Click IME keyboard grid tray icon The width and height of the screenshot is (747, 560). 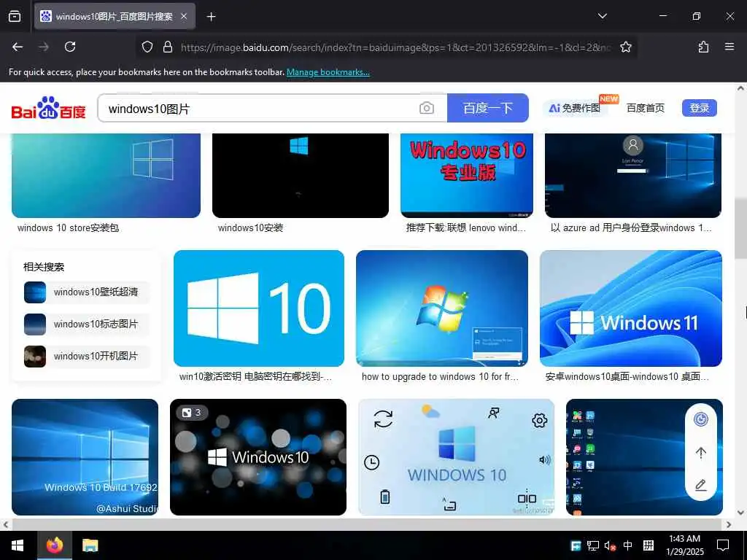[649, 545]
